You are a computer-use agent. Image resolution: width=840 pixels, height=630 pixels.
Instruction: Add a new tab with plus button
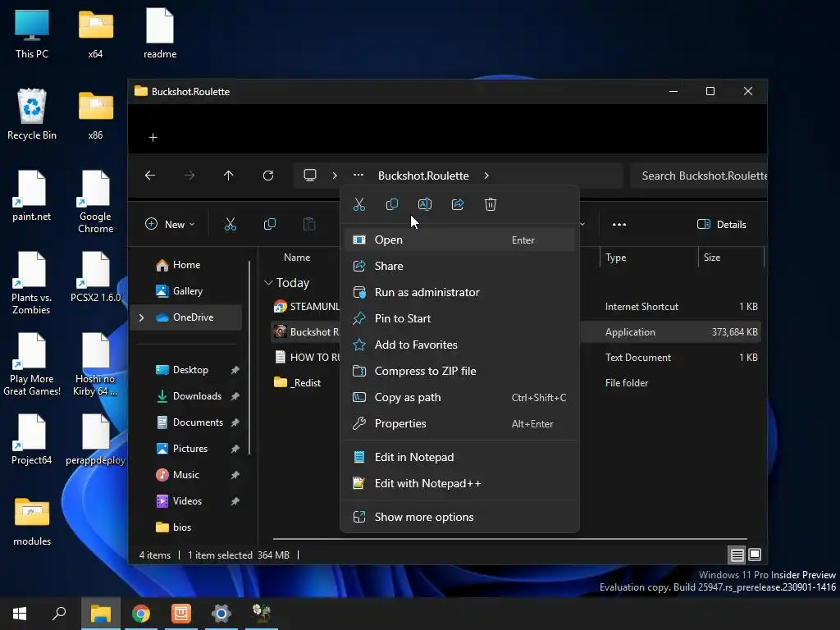[153, 138]
